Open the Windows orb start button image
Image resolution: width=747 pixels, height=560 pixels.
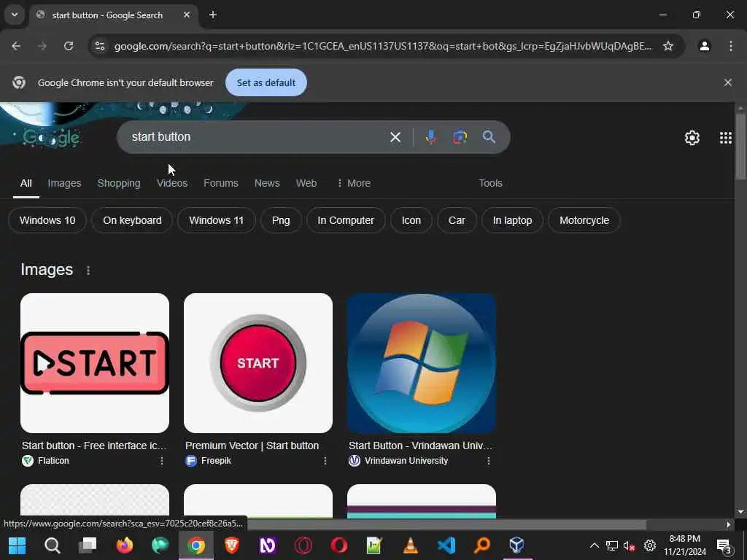[421, 363]
